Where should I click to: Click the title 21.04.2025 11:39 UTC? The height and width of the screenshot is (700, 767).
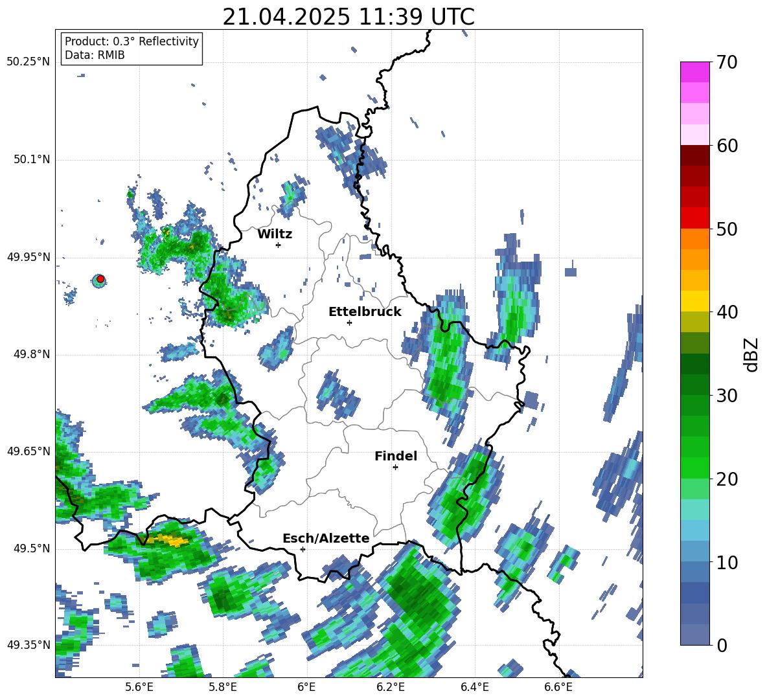pyautogui.click(x=349, y=17)
